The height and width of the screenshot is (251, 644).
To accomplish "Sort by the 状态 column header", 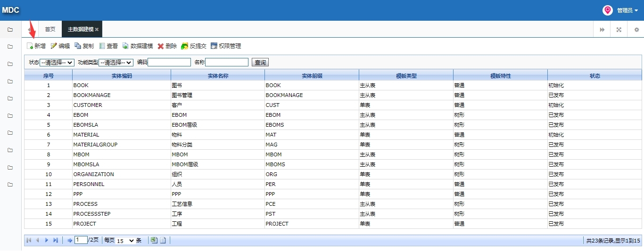I will [595, 76].
